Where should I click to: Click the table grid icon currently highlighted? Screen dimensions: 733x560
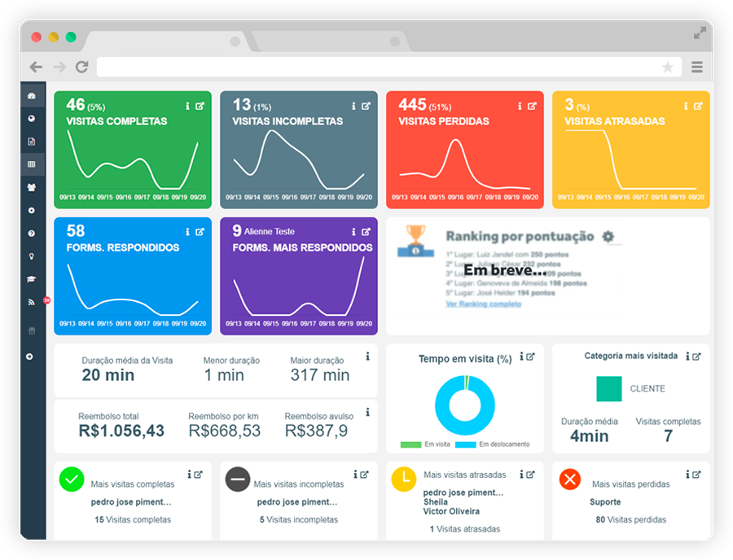(x=32, y=164)
